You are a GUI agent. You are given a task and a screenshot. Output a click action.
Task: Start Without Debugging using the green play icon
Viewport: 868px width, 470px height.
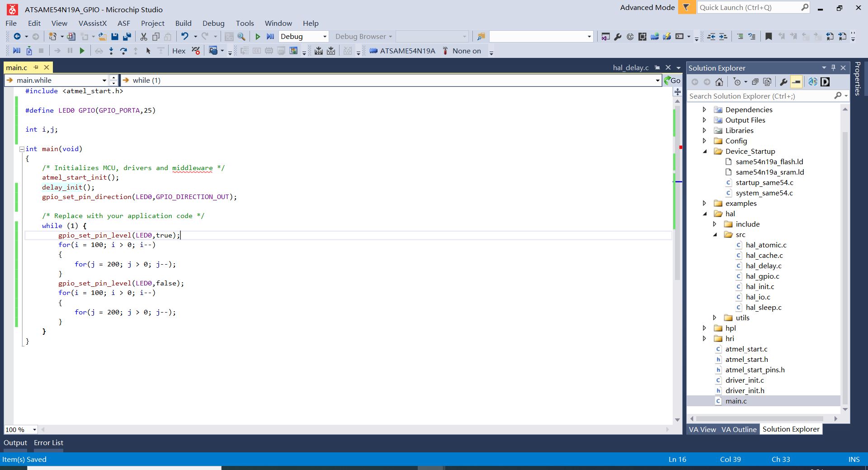(258, 37)
